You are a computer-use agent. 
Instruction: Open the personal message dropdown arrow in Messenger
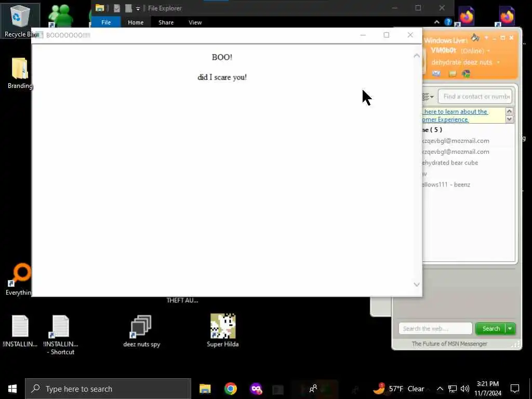click(498, 62)
